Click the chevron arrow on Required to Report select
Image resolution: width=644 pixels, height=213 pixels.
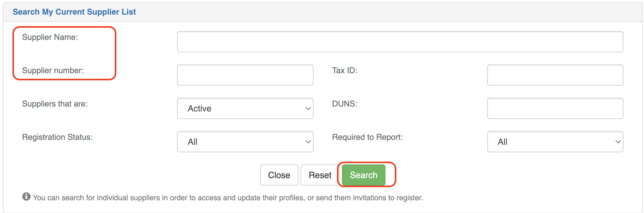coord(618,142)
